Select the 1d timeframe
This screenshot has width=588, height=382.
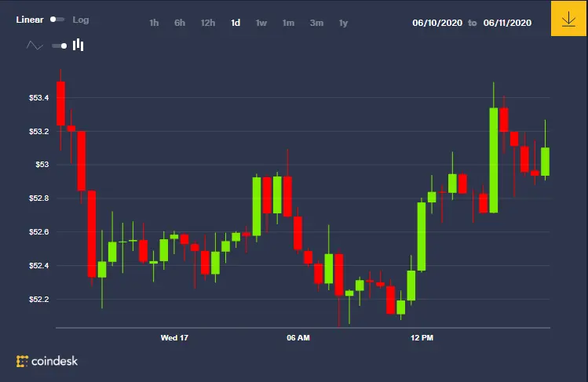coord(236,23)
